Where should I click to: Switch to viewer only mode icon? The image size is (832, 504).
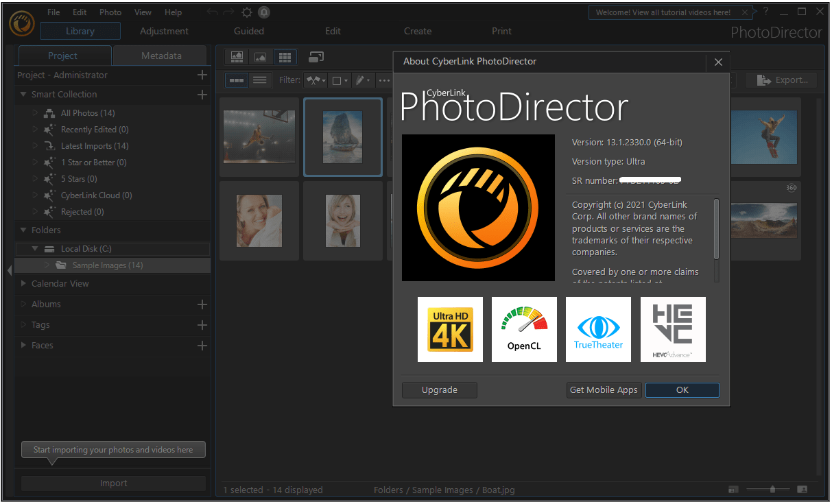(x=260, y=57)
